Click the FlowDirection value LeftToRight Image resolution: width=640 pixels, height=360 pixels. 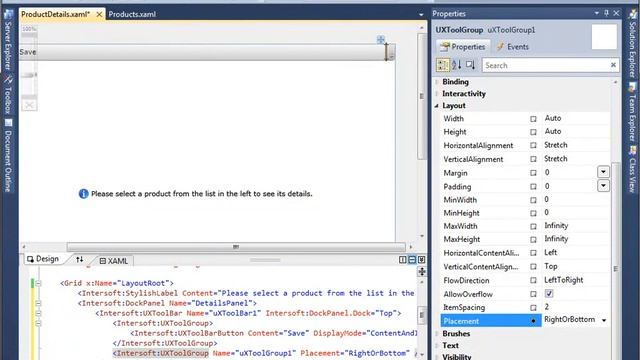click(x=564, y=280)
